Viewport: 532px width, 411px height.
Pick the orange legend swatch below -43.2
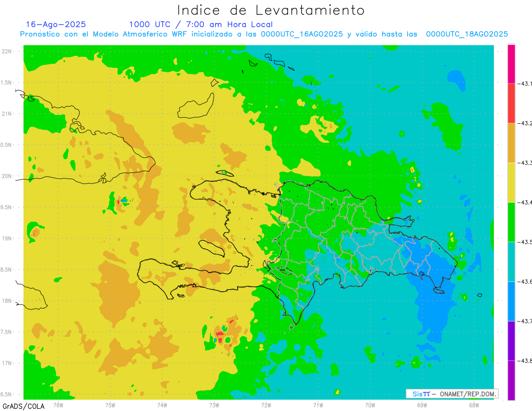(511, 143)
